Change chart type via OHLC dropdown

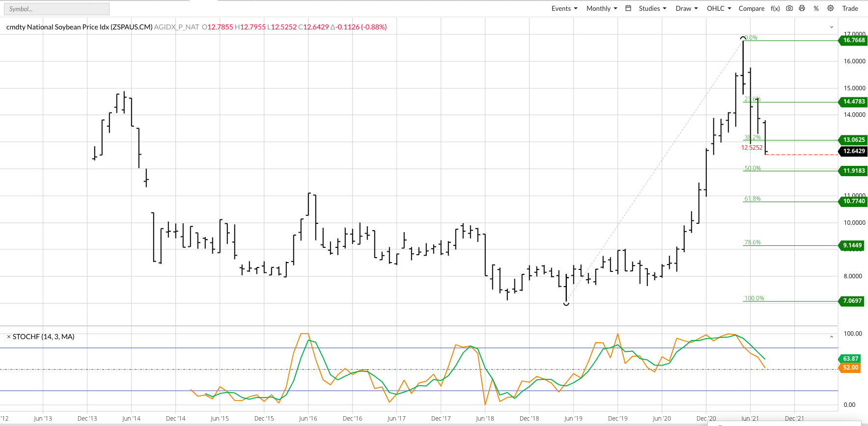pyautogui.click(x=719, y=8)
